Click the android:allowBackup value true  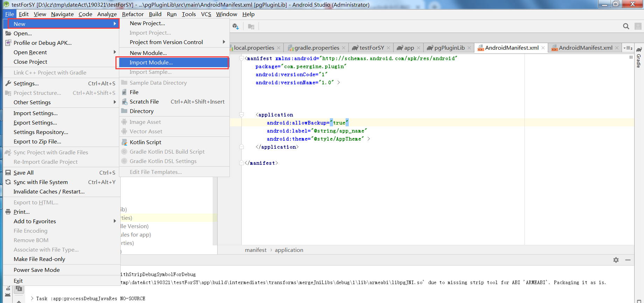[x=339, y=123]
